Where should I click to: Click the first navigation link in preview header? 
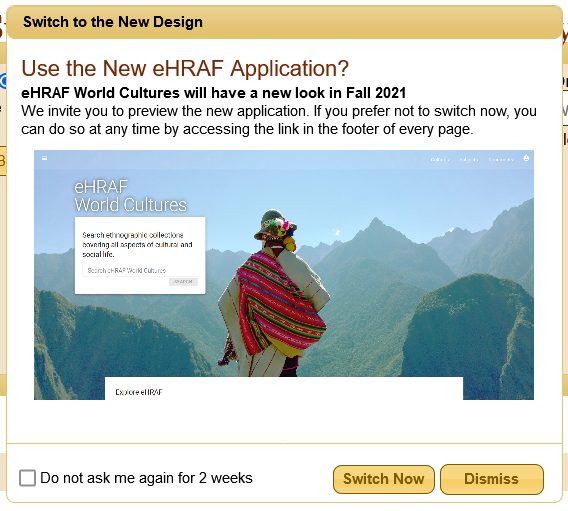click(440, 159)
